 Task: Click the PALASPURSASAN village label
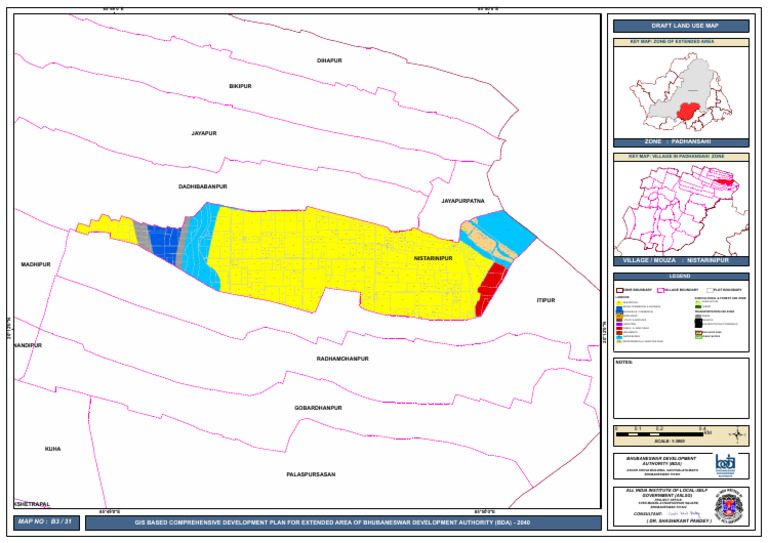click(311, 474)
